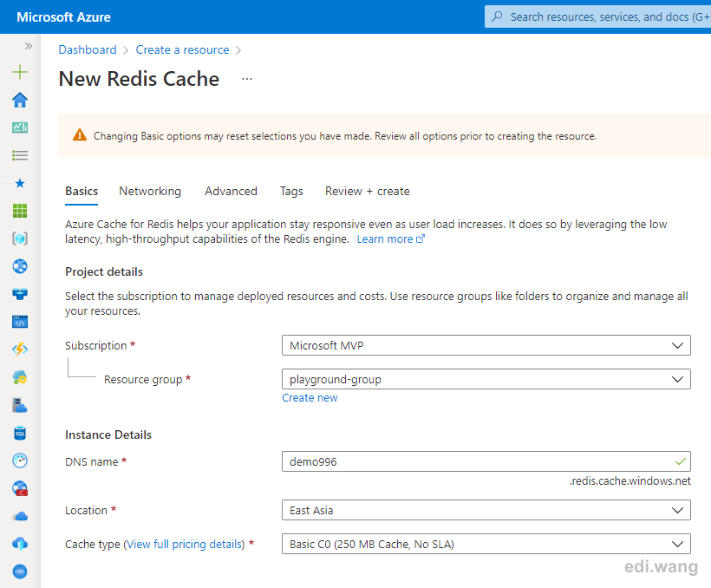
Task: Switch to the Tags tab
Action: pos(291,192)
